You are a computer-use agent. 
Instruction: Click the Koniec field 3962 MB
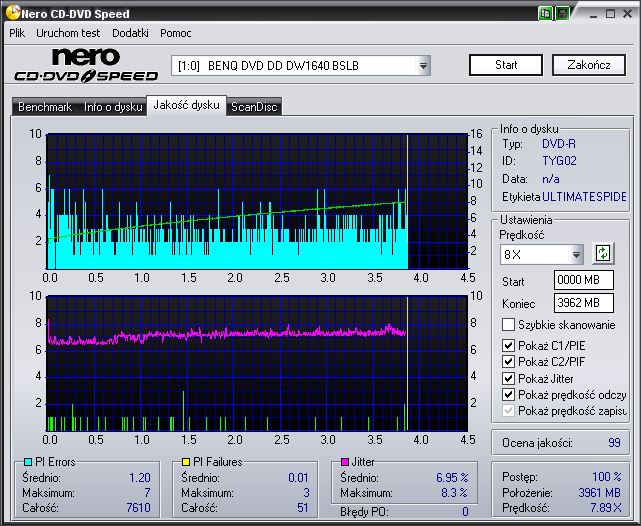[x=583, y=303]
